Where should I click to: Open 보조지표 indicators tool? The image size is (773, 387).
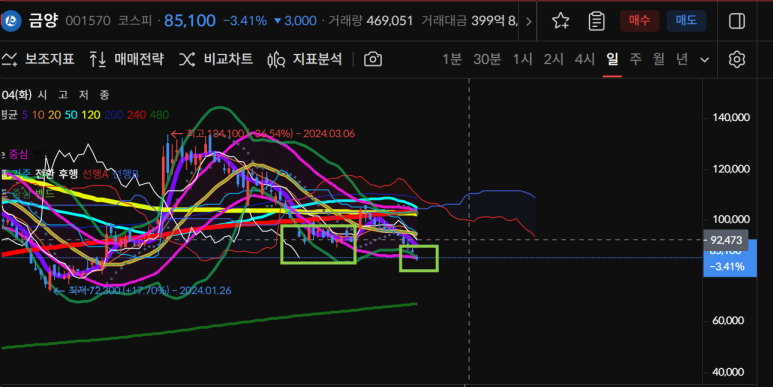[x=38, y=60]
